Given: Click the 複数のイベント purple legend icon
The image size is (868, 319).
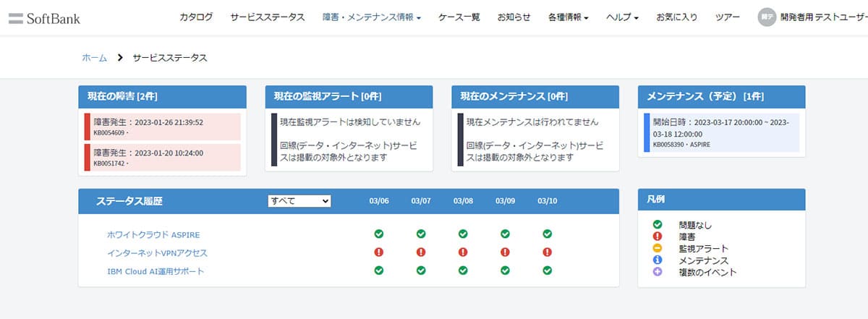Looking at the screenshot, I should tap(658, 272).
